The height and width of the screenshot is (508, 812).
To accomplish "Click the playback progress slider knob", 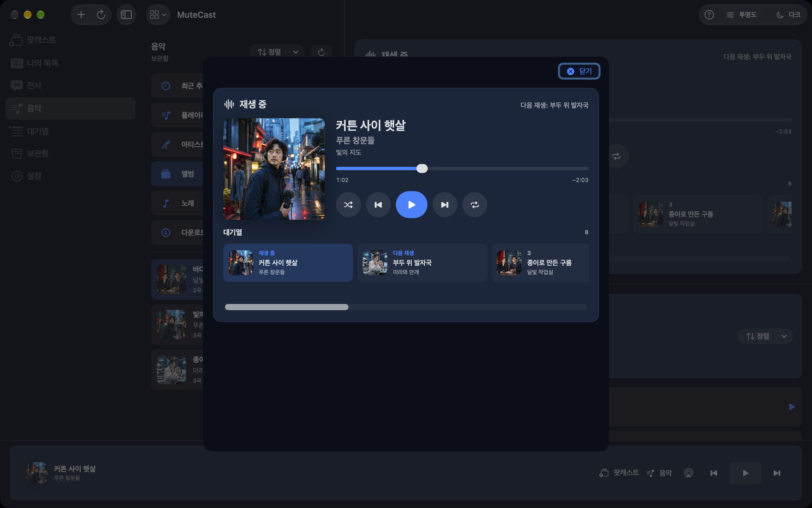I will [x=422, y=168].
